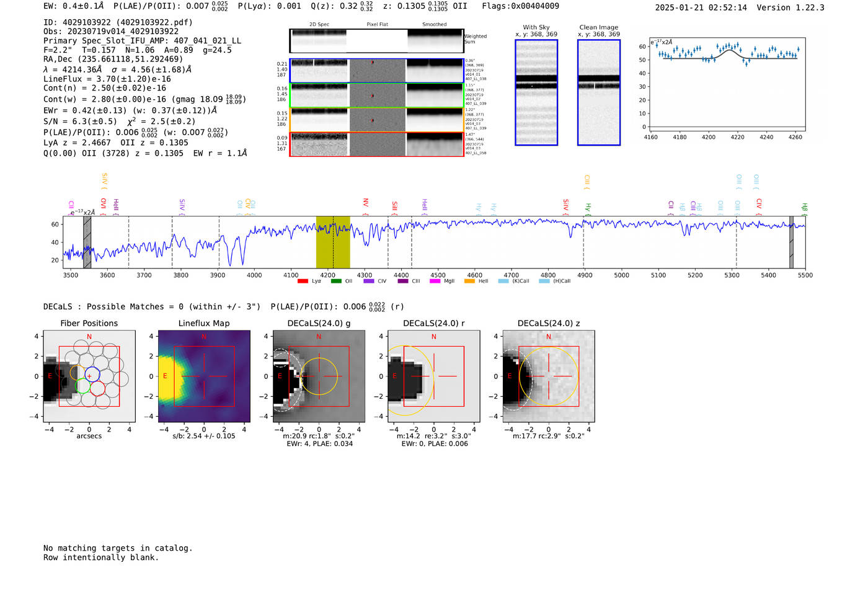Select the orange-bordered fiber spectrum row
This screenshot has width=868, height=591.
pos(376,120)
